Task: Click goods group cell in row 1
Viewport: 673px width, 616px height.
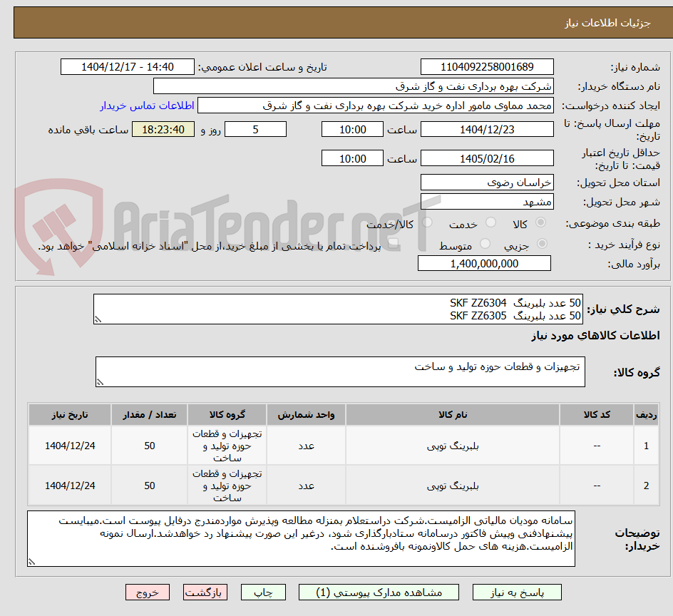Action: [227, 446]
